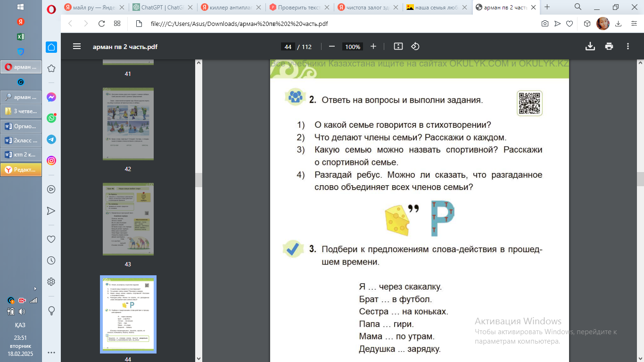This screenshot has height=362, width=644.
Task: Open Instagram in the Opera sidebar
Action: [x=51, y=160]
